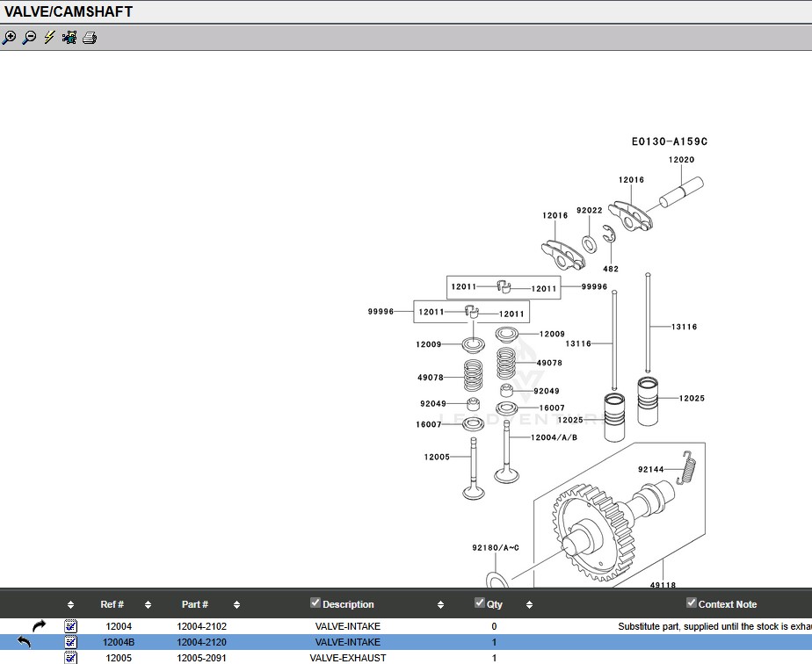The width and height of the screenshot is (812, 664).
Task: Click the Part # column header
Action: pos(194,604)
